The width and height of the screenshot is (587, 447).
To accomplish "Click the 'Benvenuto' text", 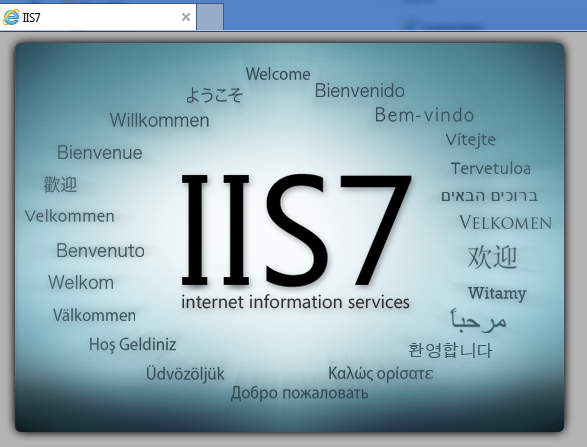I will click(x=100, y=250).
